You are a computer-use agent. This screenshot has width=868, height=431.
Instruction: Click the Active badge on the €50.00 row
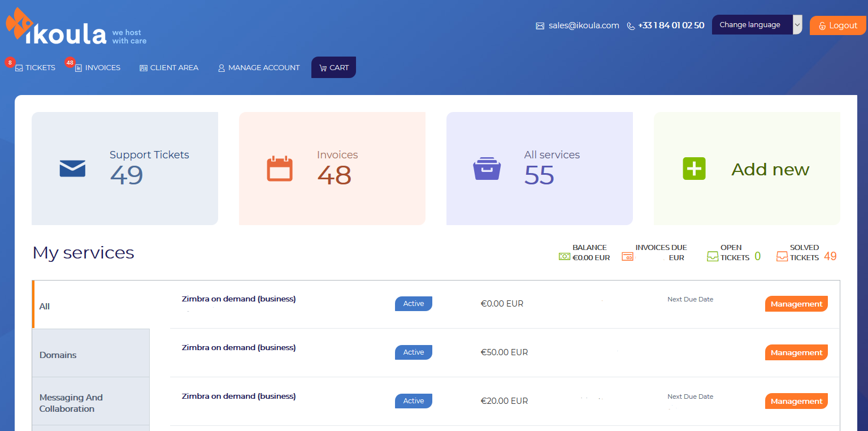[x=414, y=352]
